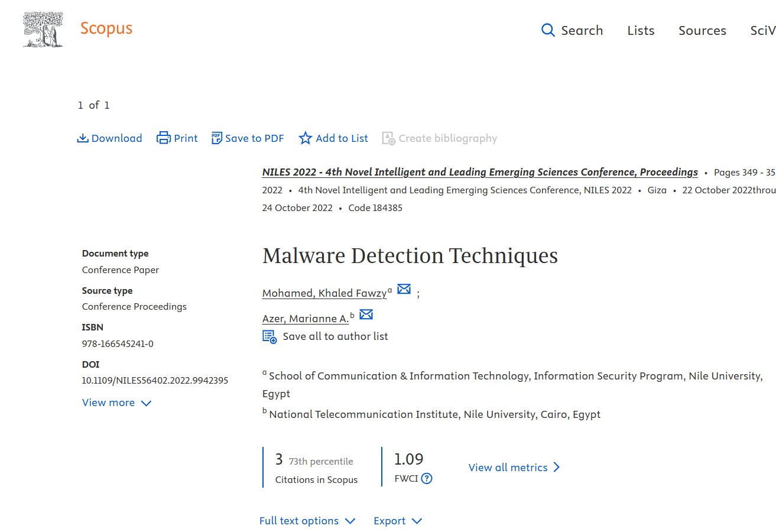Email author Azer, Marianne A. envelope icon
Image resolution: width=776 pixels, height=532 pixels.
(366, 314)
